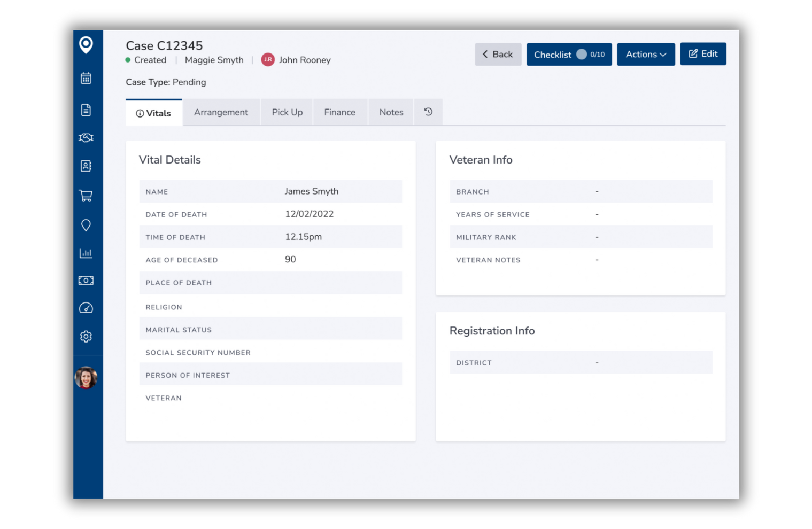Image resolution: width=812 pixels, height=529 pixels.
Task: Open the shopping cart icon in sidebar
Action: pos(86,196)
